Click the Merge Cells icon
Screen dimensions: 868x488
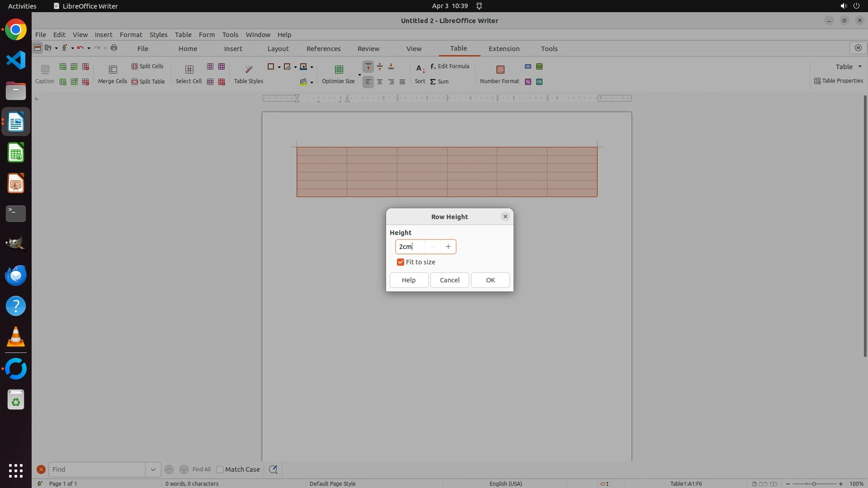coord(113,70)
